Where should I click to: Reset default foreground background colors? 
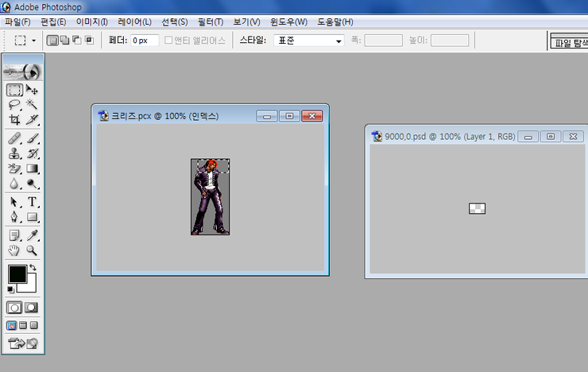10,289
